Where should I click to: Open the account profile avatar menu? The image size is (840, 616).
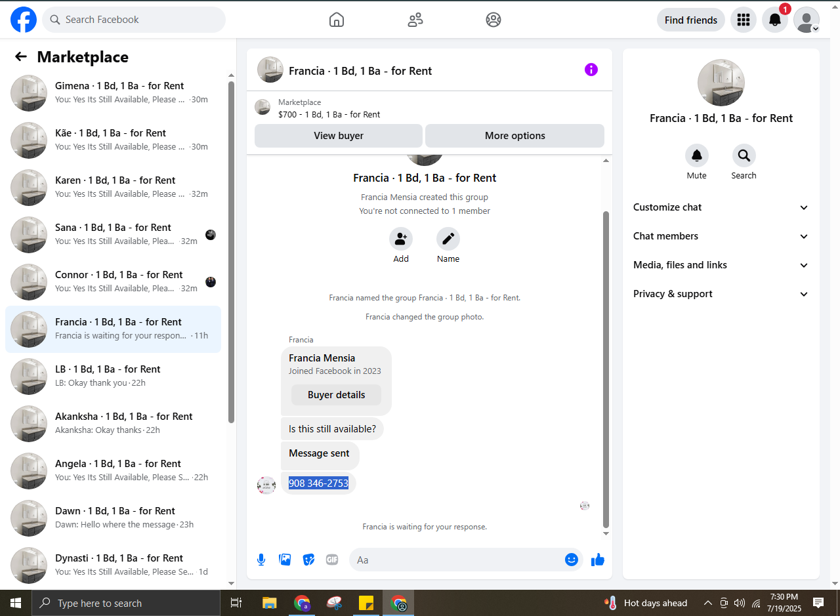(807, 20)
